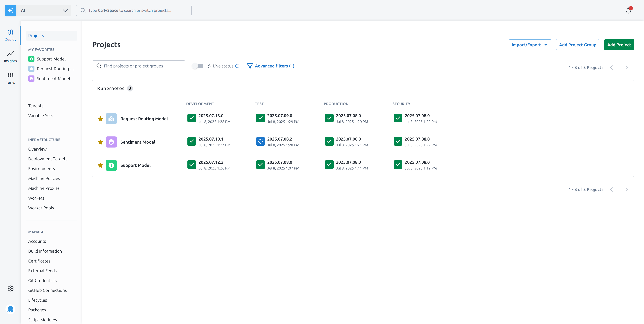644x324 pixels.
Task: Open Sentiment Model Development success status icon
Action: pos(192,141)
